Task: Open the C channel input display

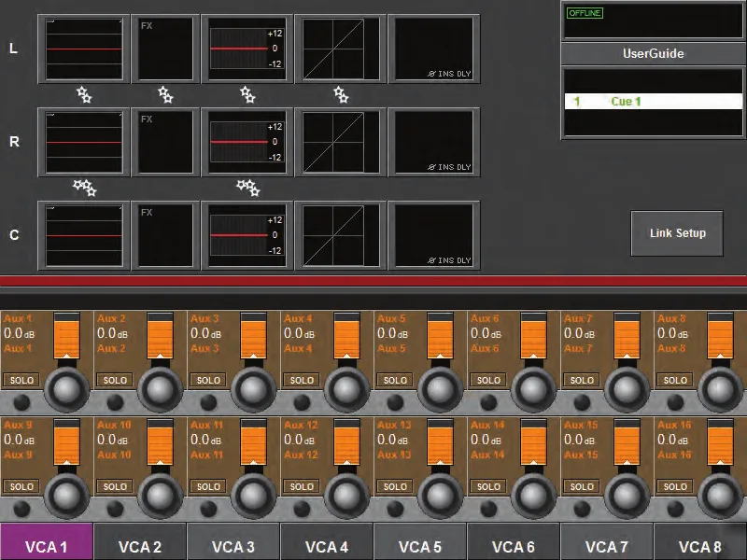Action: pyautogui.click(x=84, y=235)
